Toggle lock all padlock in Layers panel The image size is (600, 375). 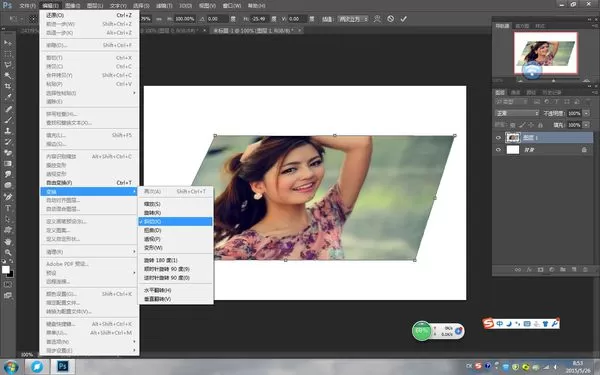point(540,125)
